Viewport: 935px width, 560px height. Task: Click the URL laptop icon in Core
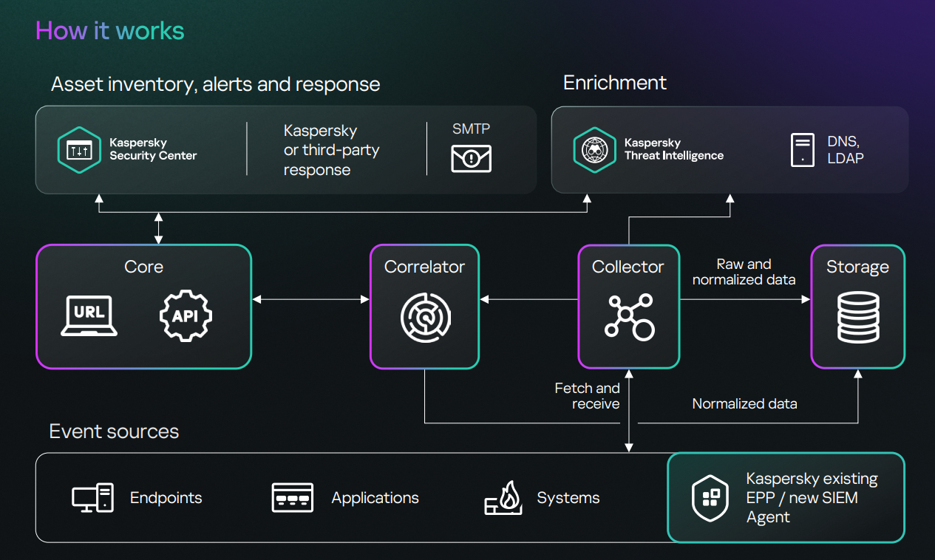pos(89,315)
